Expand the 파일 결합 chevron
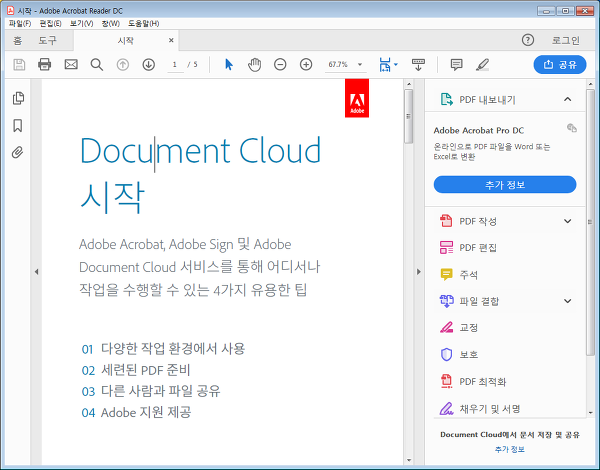This screenshot has height=470, width=600. (x=567, y=301)
